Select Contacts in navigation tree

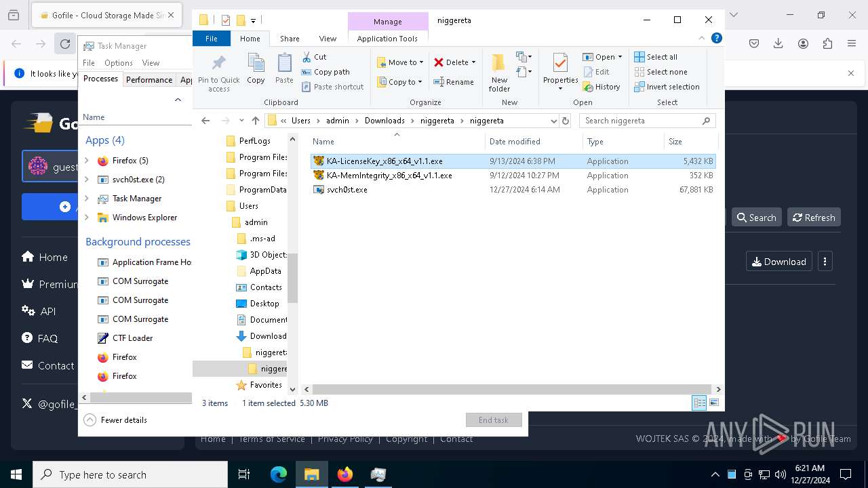[x=265, y=287]
